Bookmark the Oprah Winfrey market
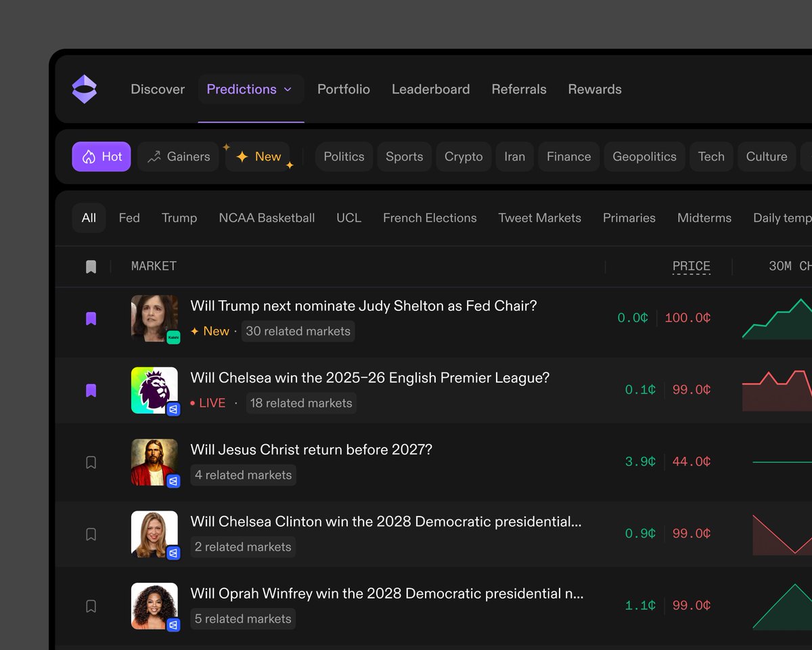 coord(91,606)
